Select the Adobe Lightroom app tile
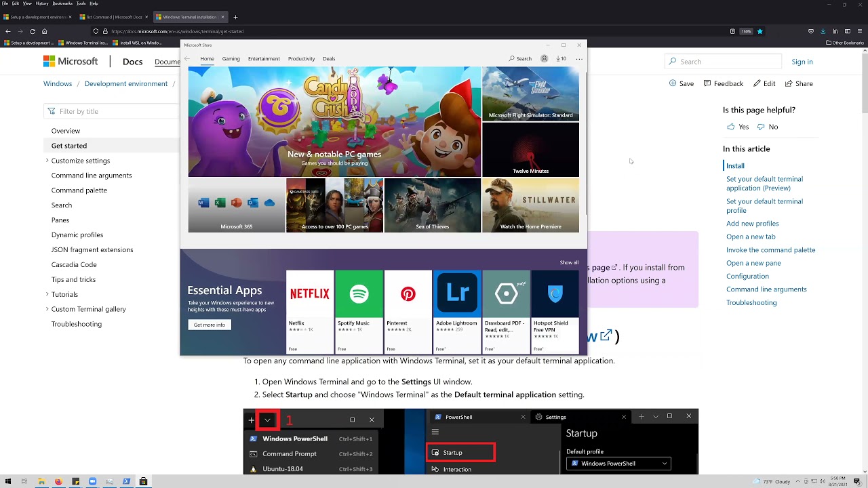This screenshot has height=488, width=868. pyautogui.click(x=457, y=312)
